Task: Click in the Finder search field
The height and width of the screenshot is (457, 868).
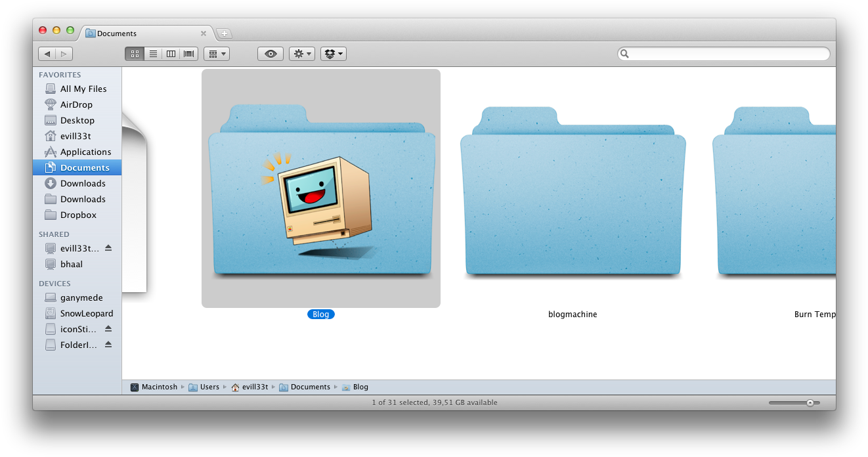Action: 724,54
